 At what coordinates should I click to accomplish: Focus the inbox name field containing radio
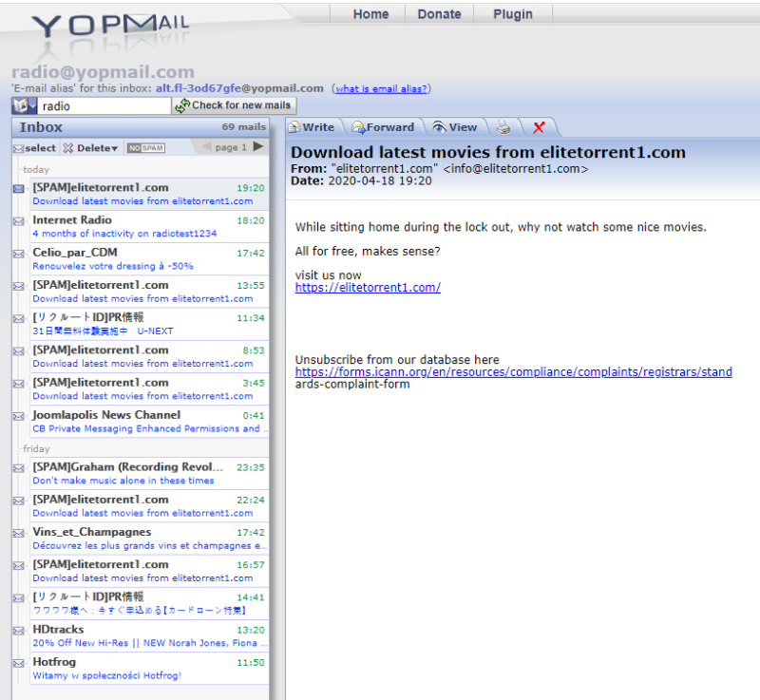point(104,105)
